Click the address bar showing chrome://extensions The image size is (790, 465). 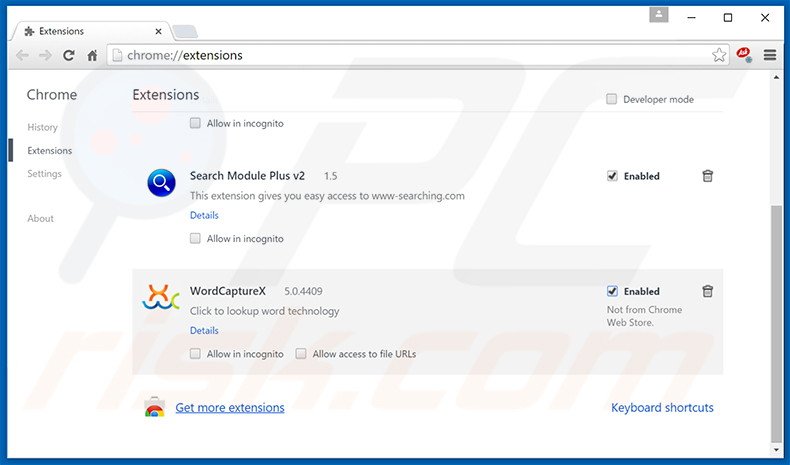click(400, 56)
